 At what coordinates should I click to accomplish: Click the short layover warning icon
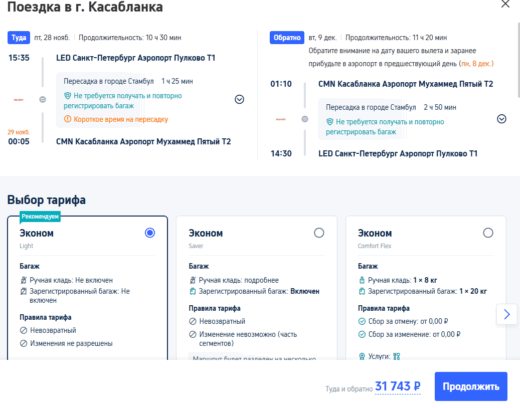pyautogui.click(x=67, y=119)
